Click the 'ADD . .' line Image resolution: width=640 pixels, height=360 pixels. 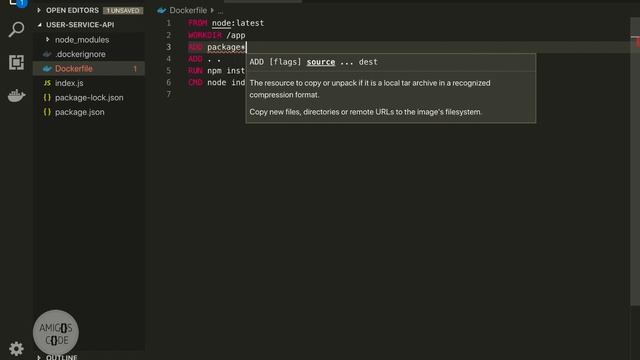[204, 59]
